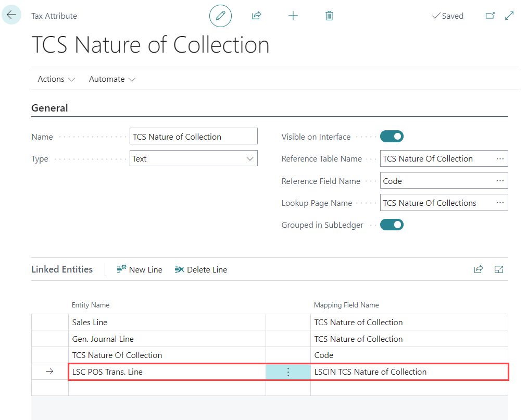Open page in new window icon
The image size is (527, 420).
click(490, 16)
